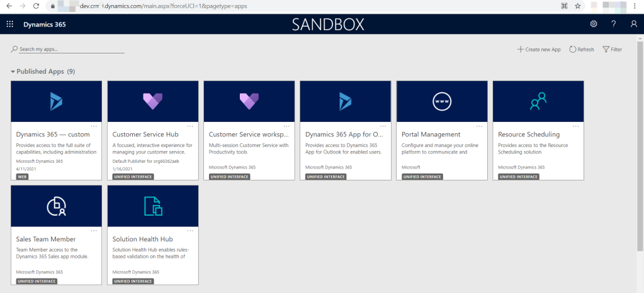Reload the page in the browser

(x=36, y=6)
